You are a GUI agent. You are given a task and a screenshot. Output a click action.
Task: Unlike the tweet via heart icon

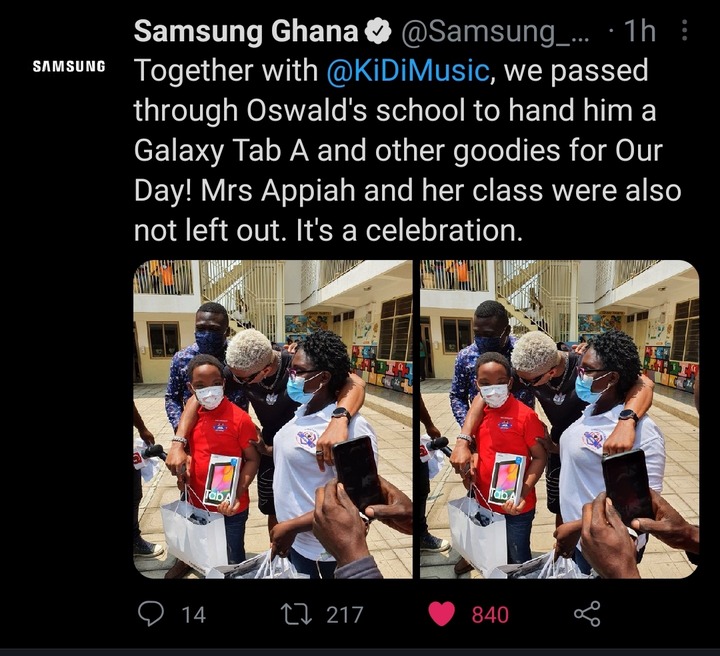pos(441,614)
